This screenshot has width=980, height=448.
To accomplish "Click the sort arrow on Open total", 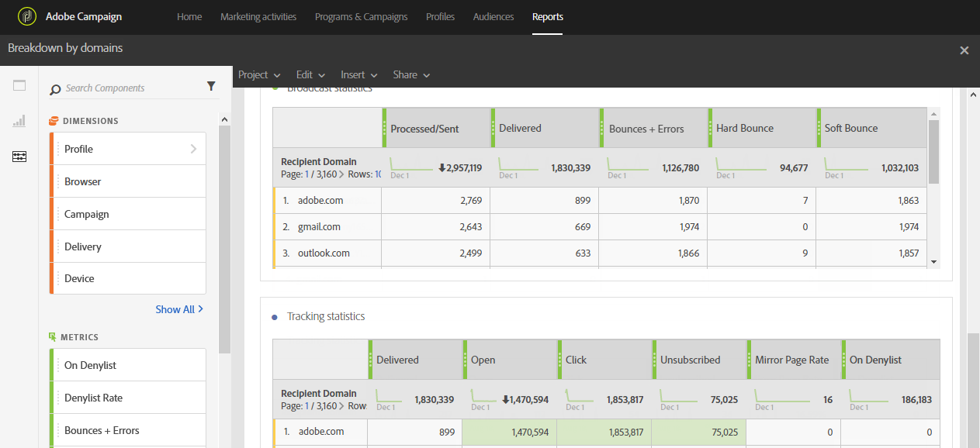I will [505, 400].
